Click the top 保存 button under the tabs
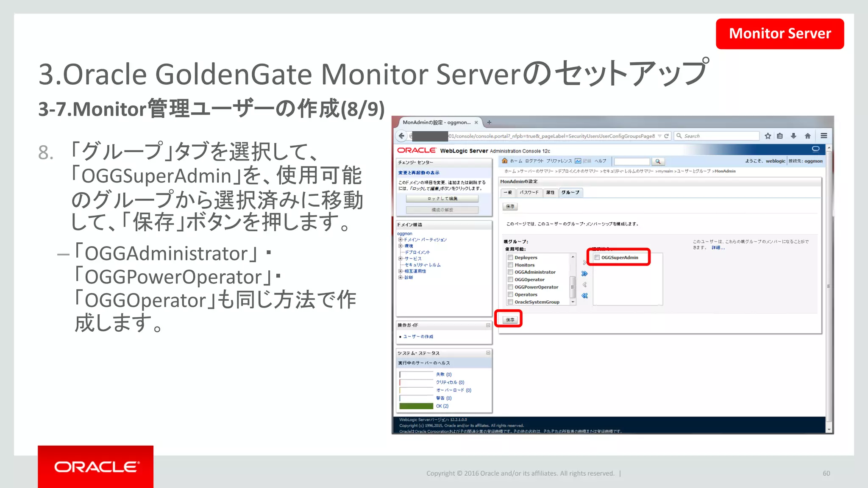Viewport: 868px width, 488px height. pos(510,207)
